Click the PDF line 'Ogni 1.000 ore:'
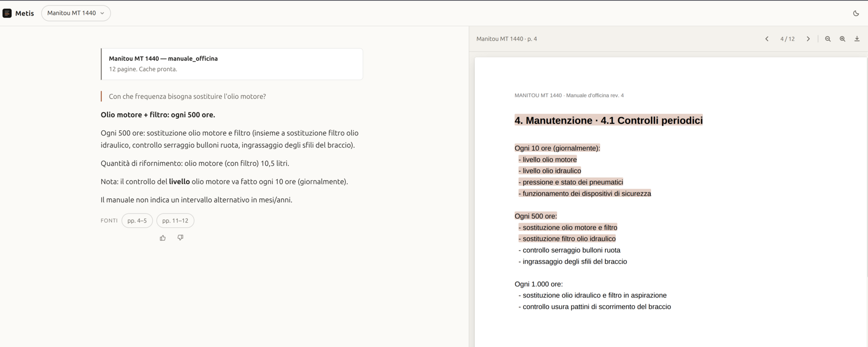This screenshot has width=868, height=347. point(539,284)
